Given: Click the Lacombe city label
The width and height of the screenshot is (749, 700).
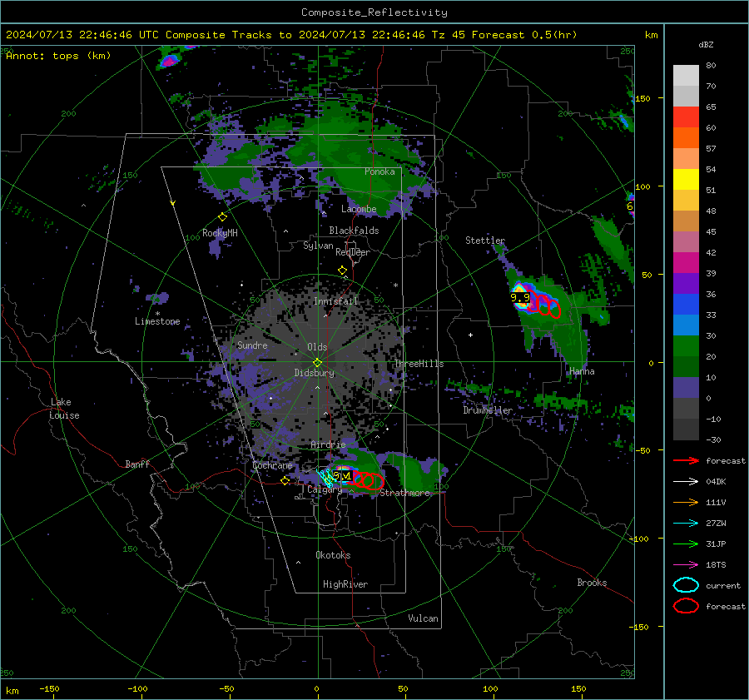Looking at the screenshot, I should (x=359, y=209).
